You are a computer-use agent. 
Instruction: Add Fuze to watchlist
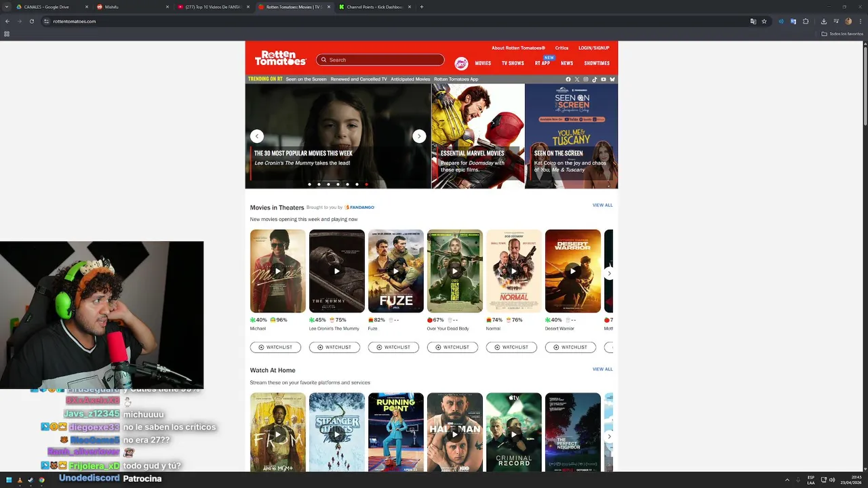[393, 347]
